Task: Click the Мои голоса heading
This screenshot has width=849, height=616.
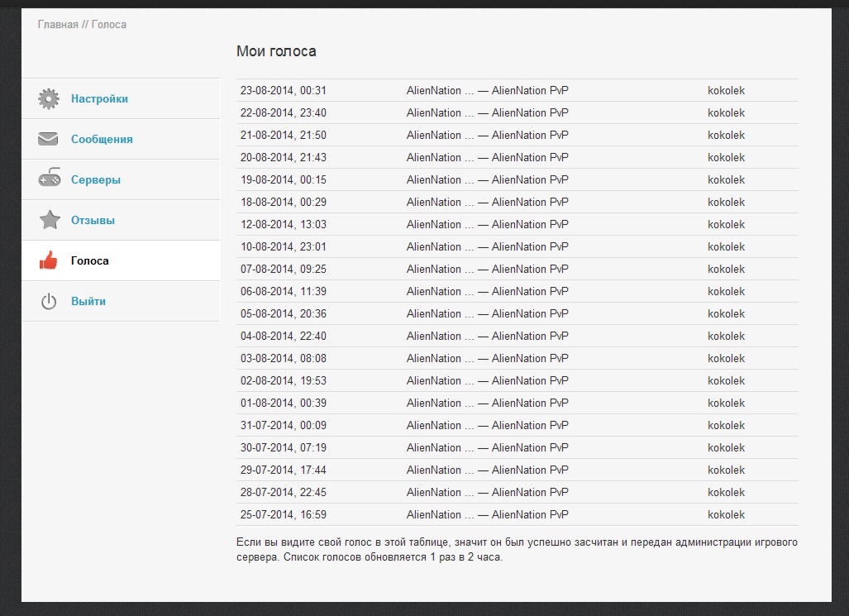Action: [276, 51]
